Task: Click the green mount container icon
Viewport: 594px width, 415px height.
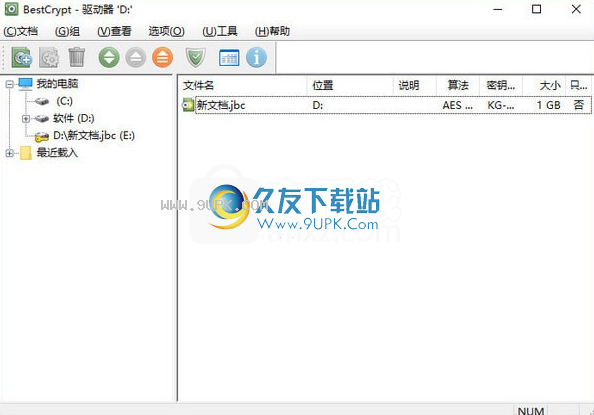Action: [109, 58]
